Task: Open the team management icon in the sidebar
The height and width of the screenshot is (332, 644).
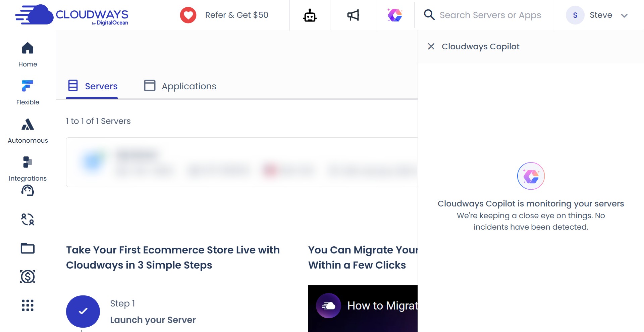Action: tap(28, 219)
